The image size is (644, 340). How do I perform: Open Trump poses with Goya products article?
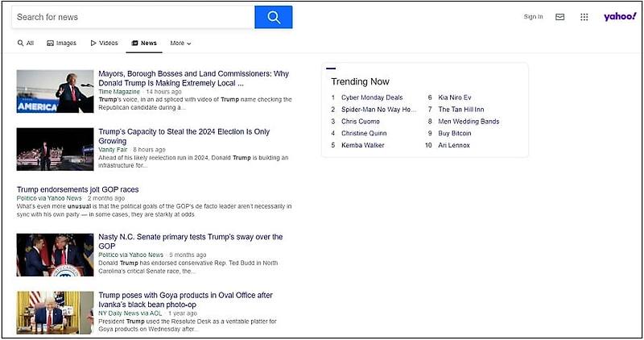(x=185, y=300)
